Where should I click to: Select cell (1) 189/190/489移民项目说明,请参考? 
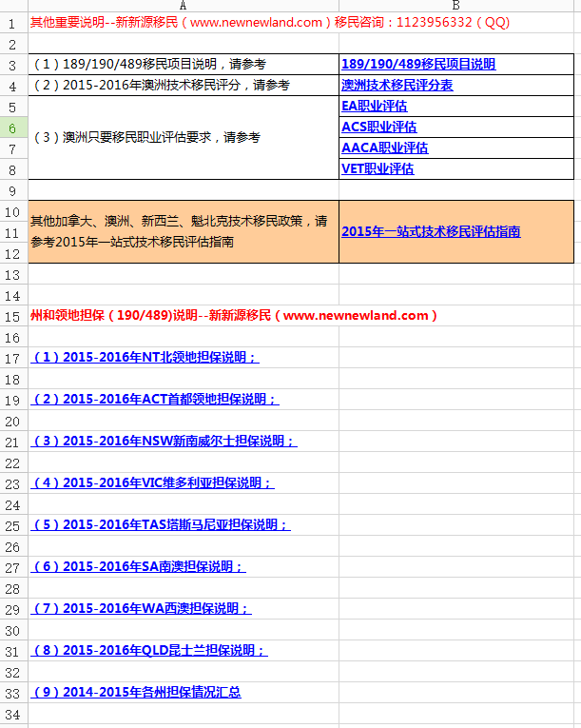[184, 64]
